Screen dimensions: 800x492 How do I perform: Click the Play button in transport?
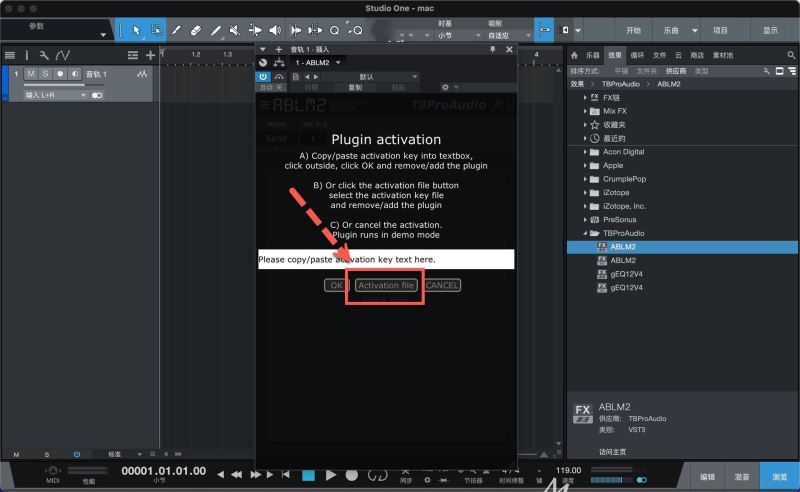[x=331, y=474]
